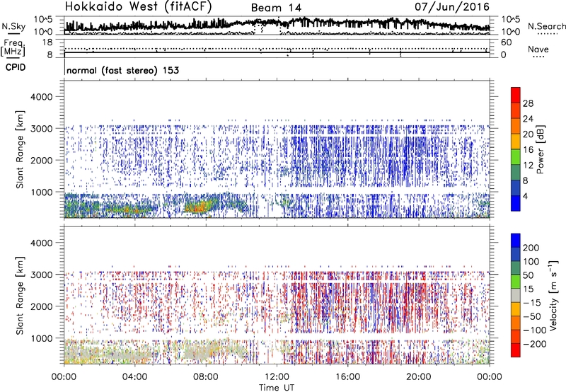Pick the red bottom segment of Velocity colorbar
This screenshot has width=566, height=392.
pyautogui.click(x=516, y=350)
